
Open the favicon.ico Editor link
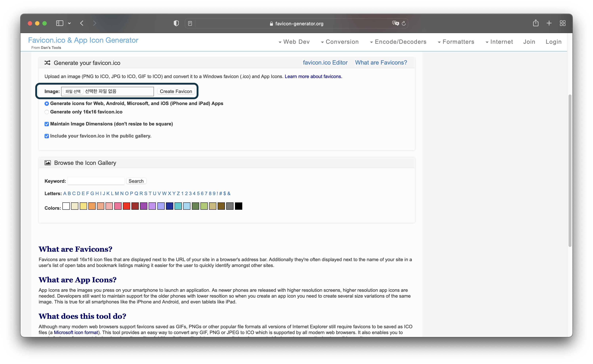(x=325, y=63)
